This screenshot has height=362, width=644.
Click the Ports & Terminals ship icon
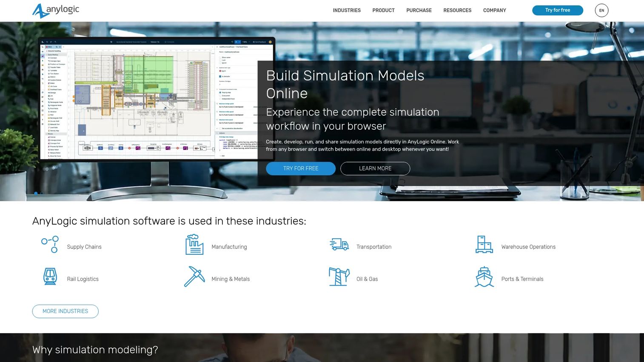[484, 276]
